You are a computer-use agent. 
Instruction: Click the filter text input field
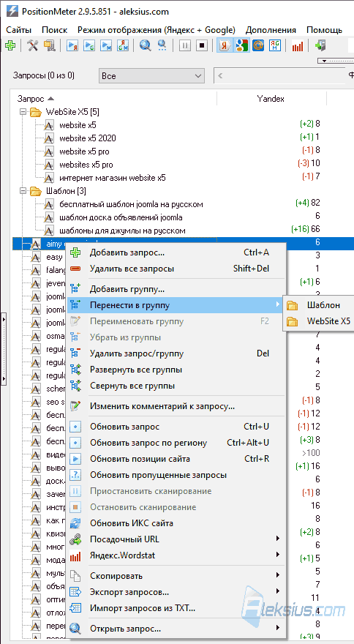pyautogui.click(x=284, y=76)
